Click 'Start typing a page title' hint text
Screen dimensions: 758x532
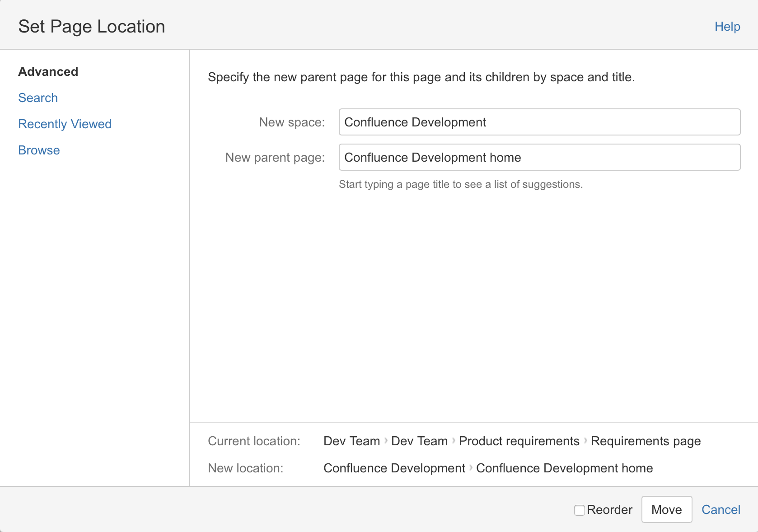461,184
